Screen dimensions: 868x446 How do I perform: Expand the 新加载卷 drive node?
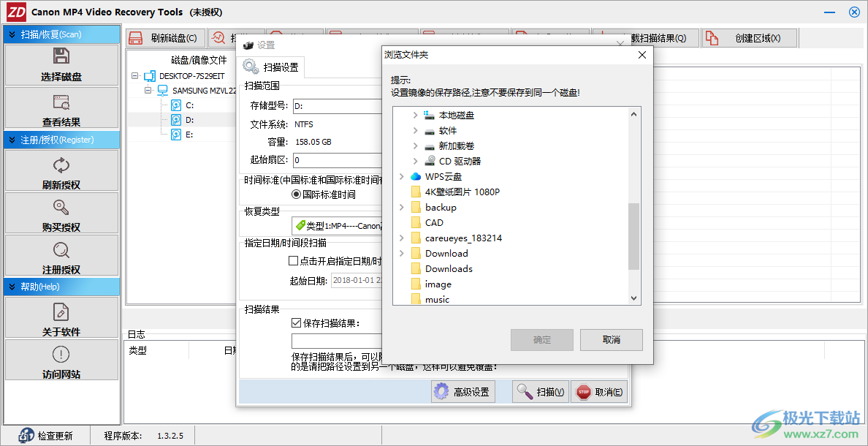click(x=415, y=146)
